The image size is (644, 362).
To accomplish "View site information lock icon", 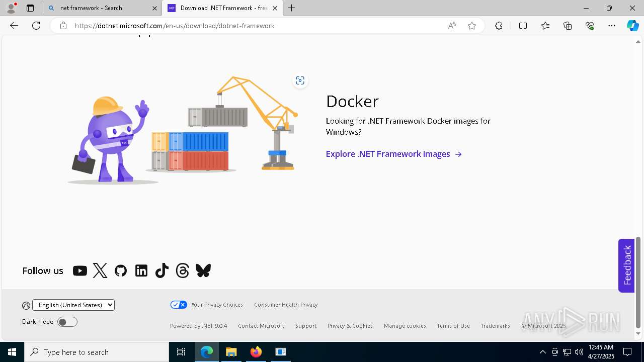I will coord(63,26).
